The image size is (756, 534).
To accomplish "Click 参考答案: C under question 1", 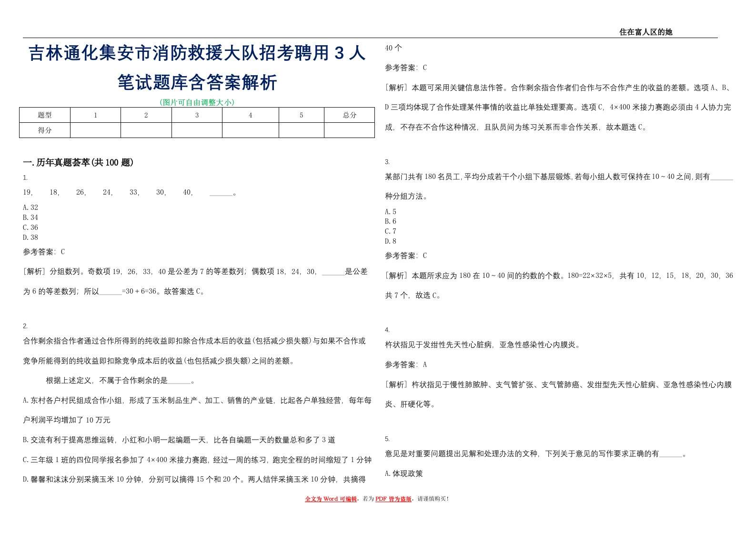I will click(x=44, y=252).
